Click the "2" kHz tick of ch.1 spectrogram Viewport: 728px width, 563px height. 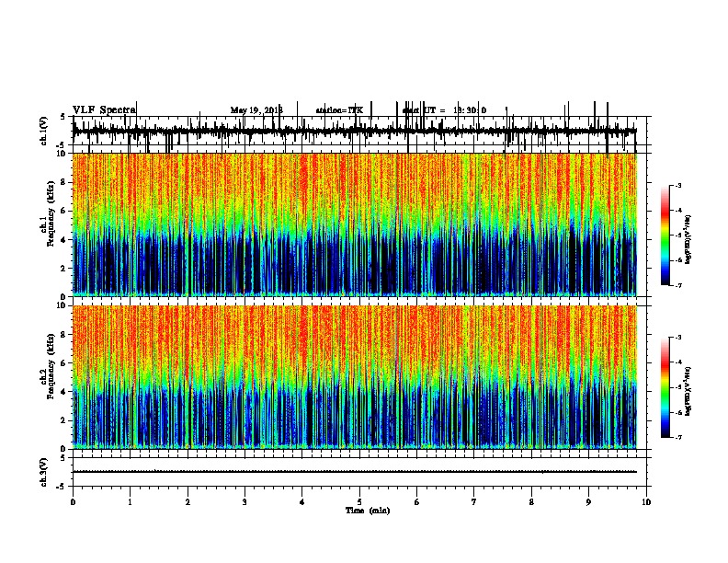point(64,268)
